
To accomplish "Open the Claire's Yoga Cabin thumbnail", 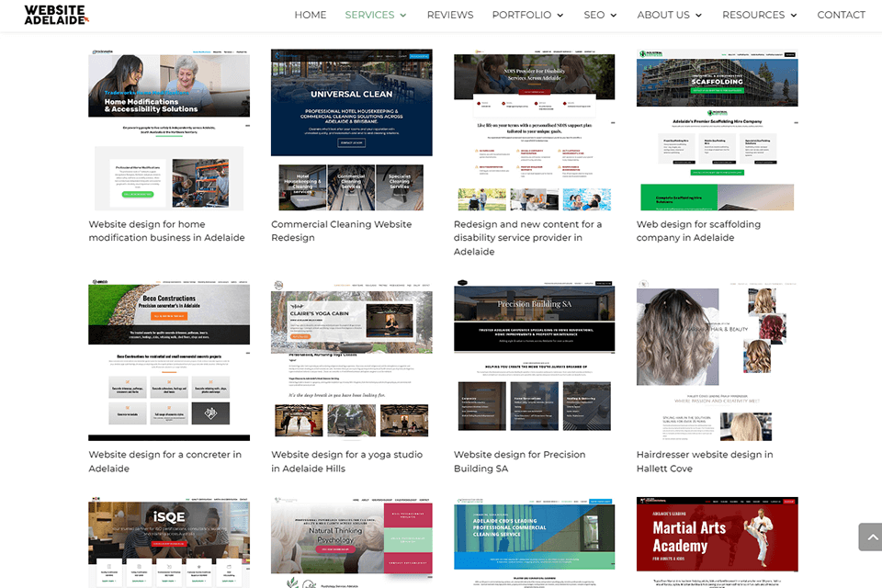I will tap(352, 360).
